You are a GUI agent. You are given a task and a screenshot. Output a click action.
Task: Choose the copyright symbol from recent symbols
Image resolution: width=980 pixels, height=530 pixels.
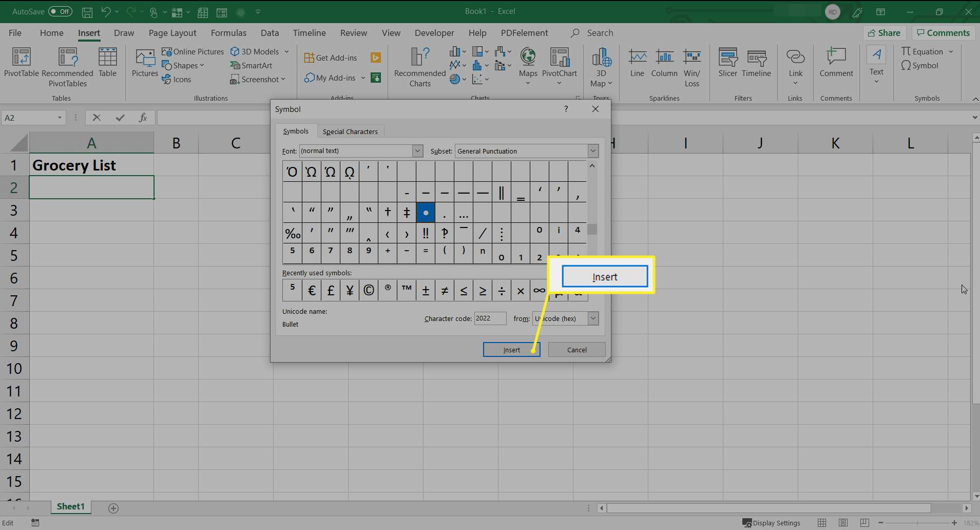tap(369, 290)
